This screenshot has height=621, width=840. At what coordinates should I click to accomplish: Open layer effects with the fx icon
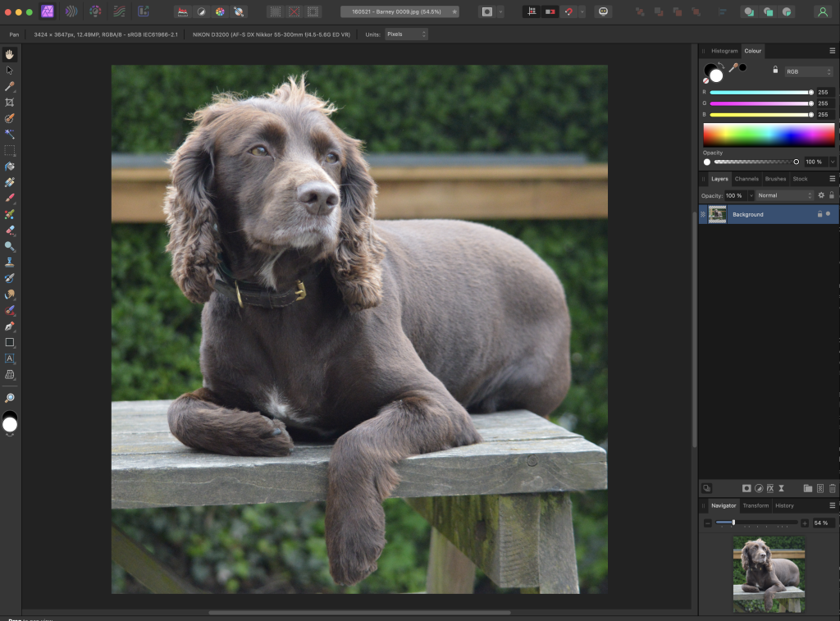769,488
